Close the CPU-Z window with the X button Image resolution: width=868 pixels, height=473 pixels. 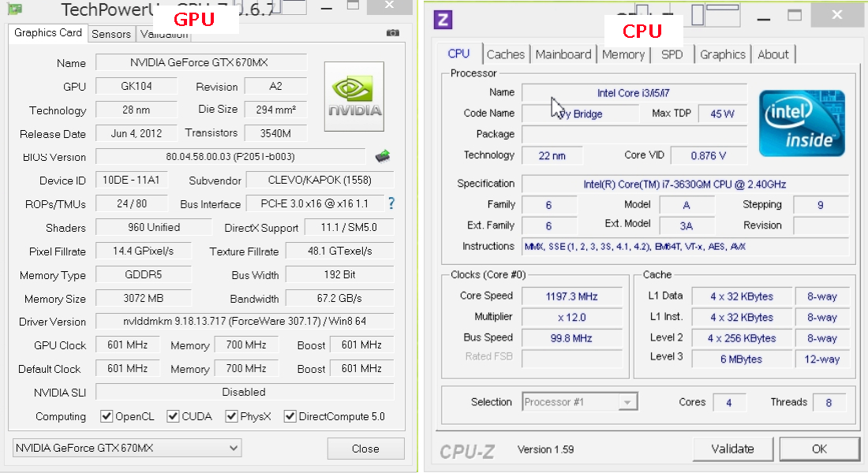pos(837,14)
